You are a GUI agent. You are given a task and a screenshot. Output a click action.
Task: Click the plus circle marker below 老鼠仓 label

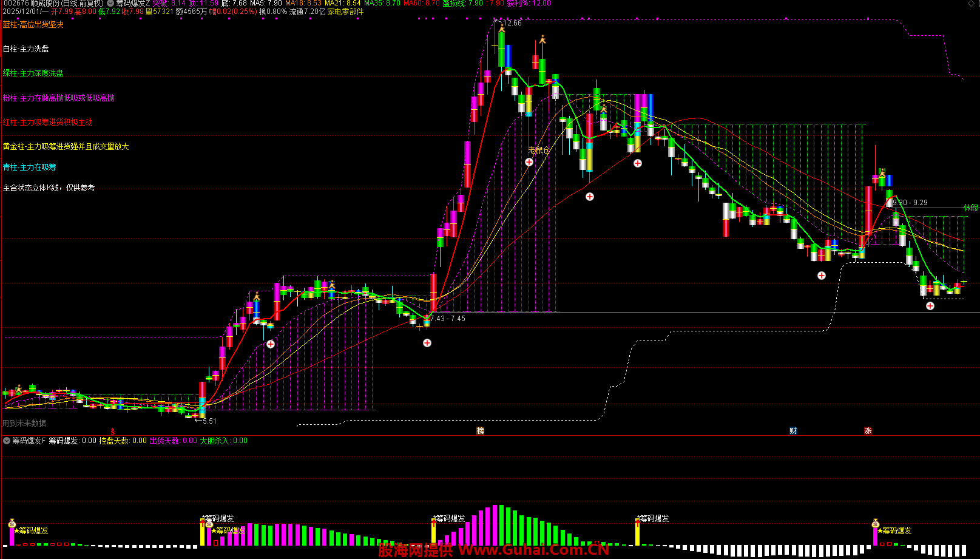(x=529, y=162)
